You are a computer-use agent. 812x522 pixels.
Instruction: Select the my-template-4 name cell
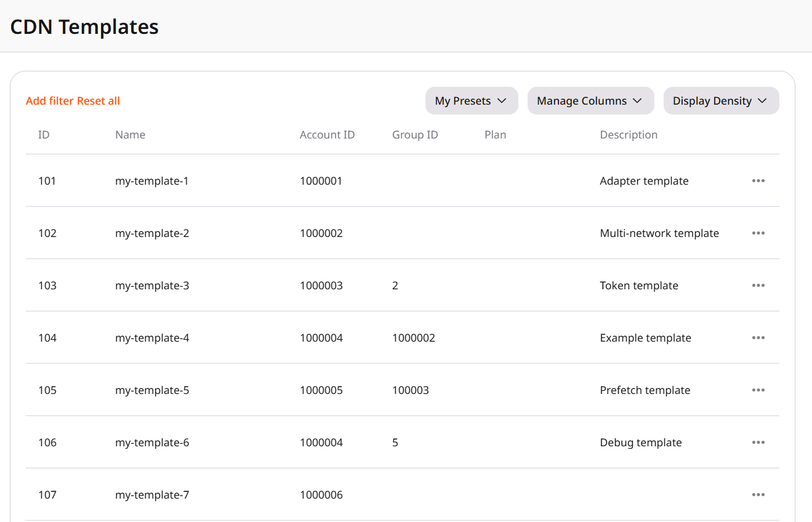(x=152, y=338)
